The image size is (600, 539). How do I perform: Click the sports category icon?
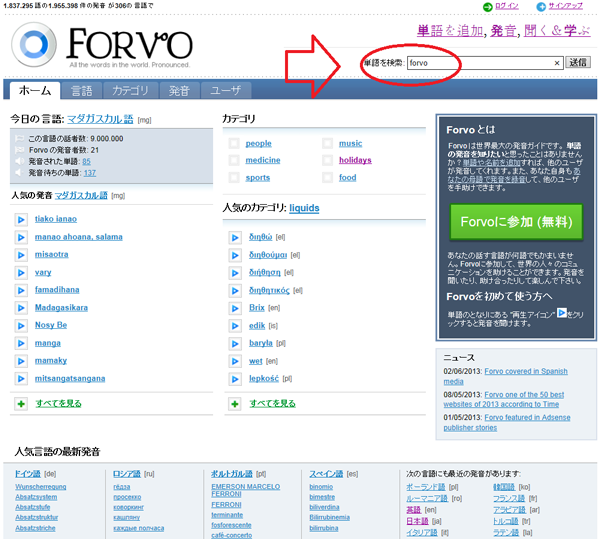point(234,177)
